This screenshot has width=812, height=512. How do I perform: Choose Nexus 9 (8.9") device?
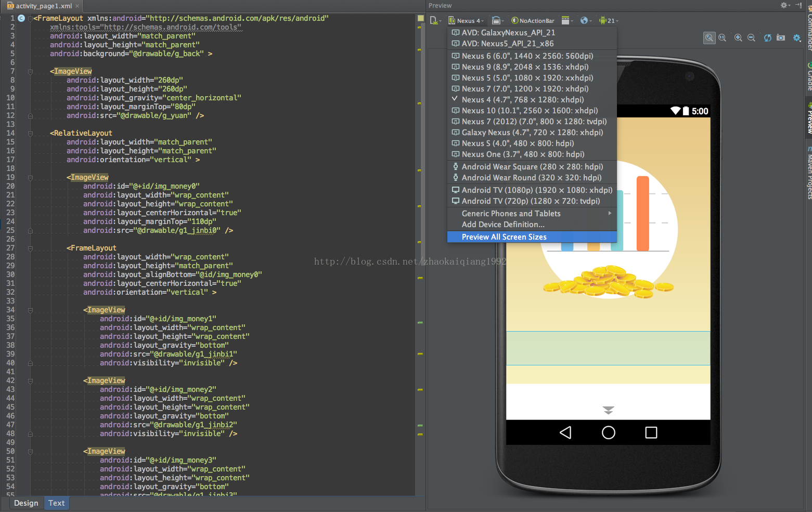pyautogui.click(x=532, y=67)
